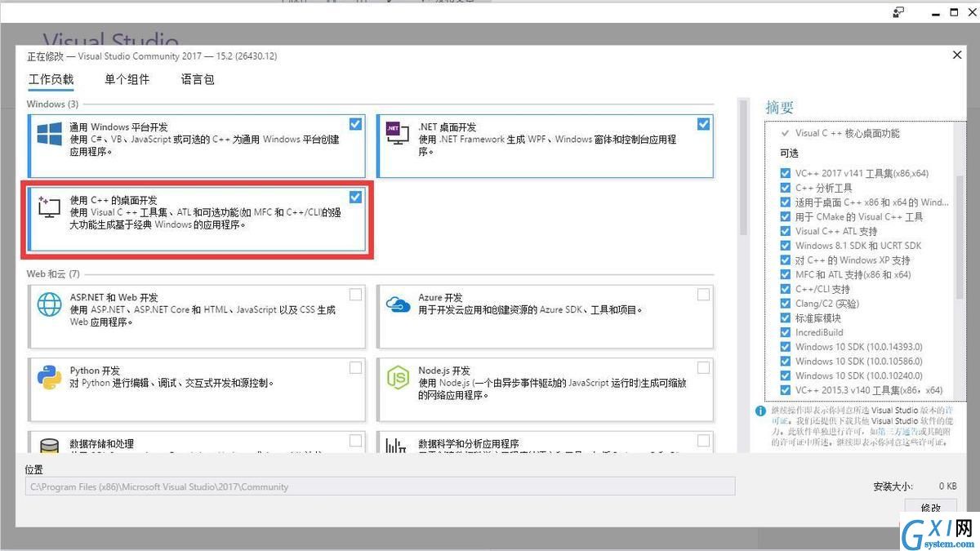Image resolution: width=980 pixels, height=551 pixels.
Task: Uncheck Windows 8.1 SDK 和 UCRT SDK
Action: tap(786, 246)
